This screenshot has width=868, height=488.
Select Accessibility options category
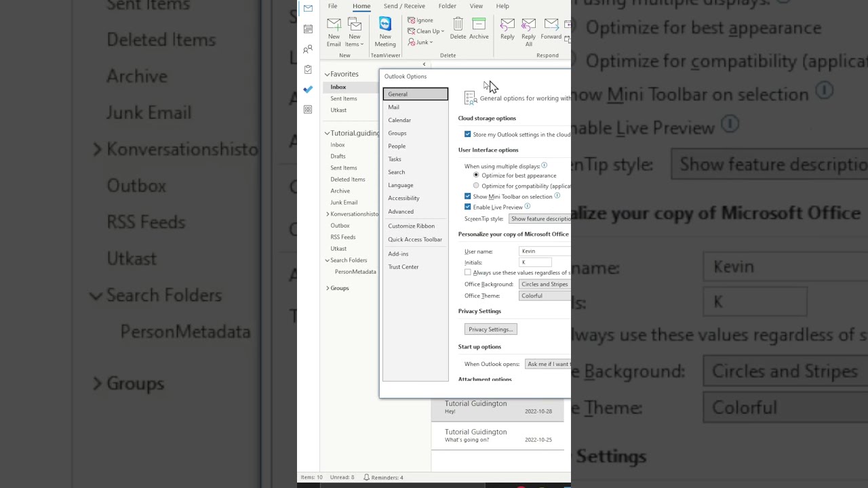click(415, 198)
